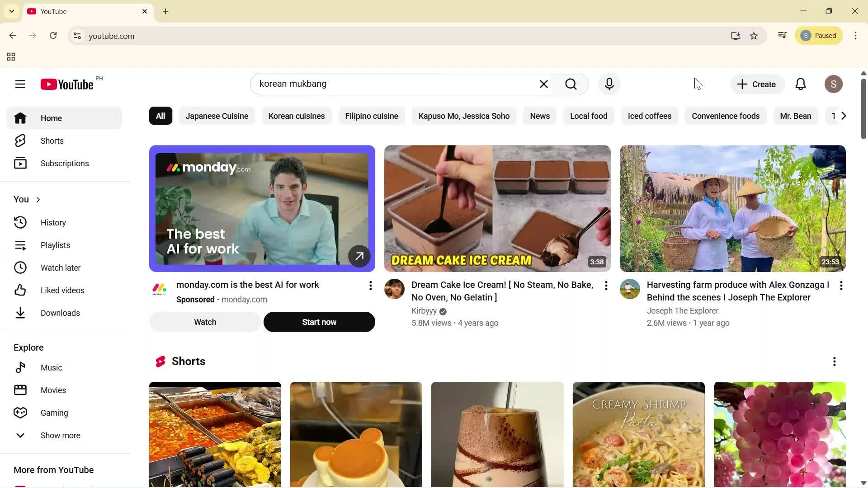
Task: Open Shorts from the sidebar
Action: point(52,141)
